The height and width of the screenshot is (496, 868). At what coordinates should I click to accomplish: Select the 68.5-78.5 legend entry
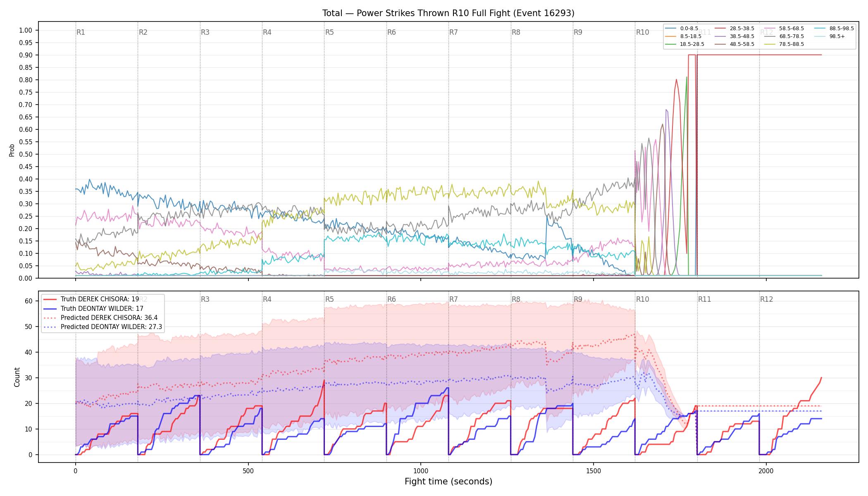784,36
